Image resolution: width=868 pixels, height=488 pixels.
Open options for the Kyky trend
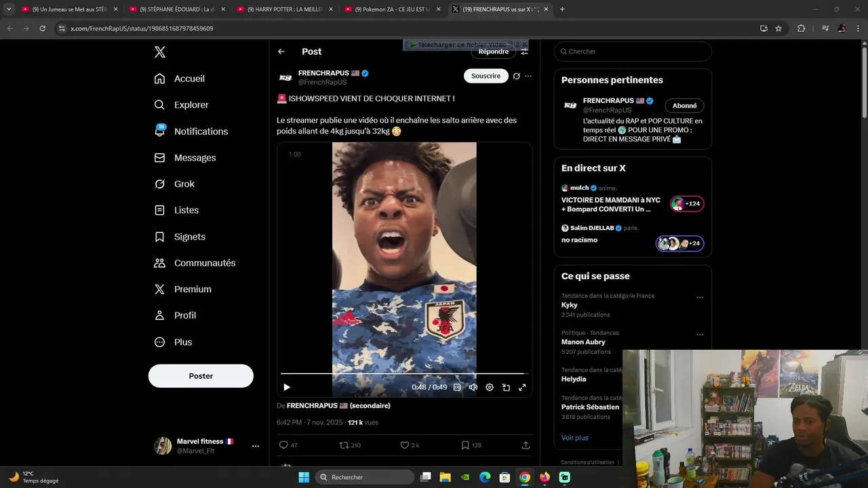point(700,298)
